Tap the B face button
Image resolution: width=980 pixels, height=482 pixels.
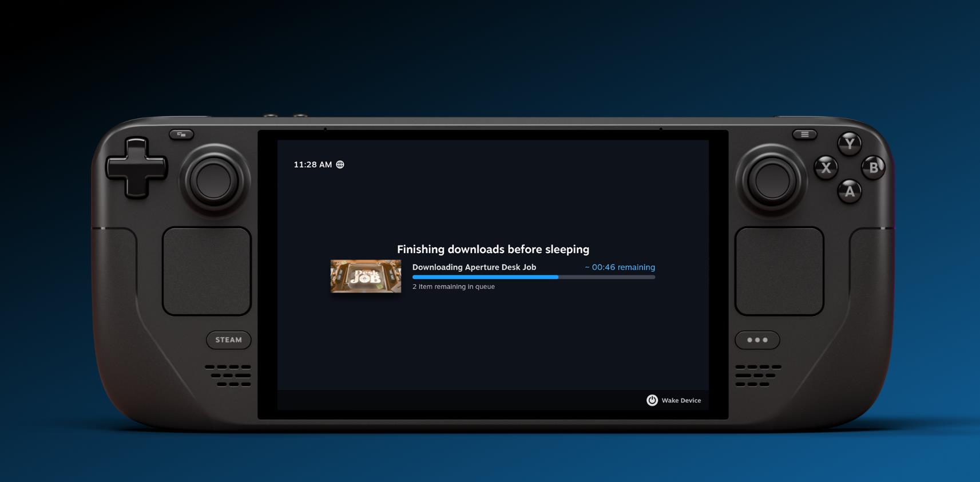click(873, 168)
